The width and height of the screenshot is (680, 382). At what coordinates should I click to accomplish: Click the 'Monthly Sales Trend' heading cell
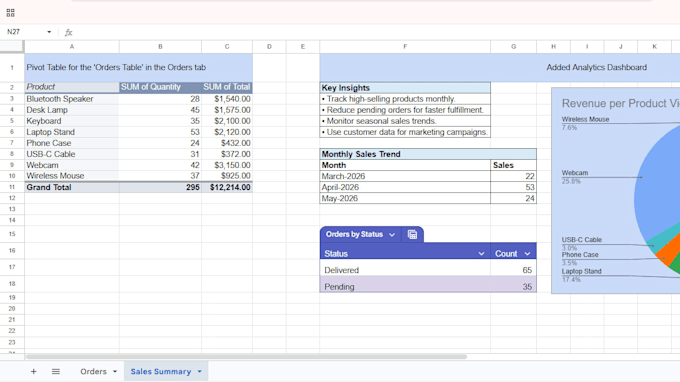[428, 154]
